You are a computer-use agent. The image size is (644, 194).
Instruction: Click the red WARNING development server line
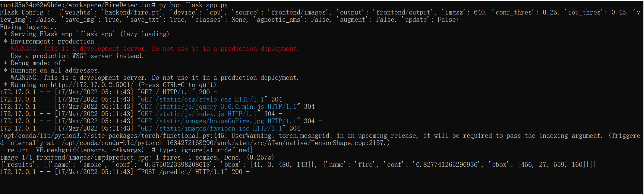click(155, 49)
